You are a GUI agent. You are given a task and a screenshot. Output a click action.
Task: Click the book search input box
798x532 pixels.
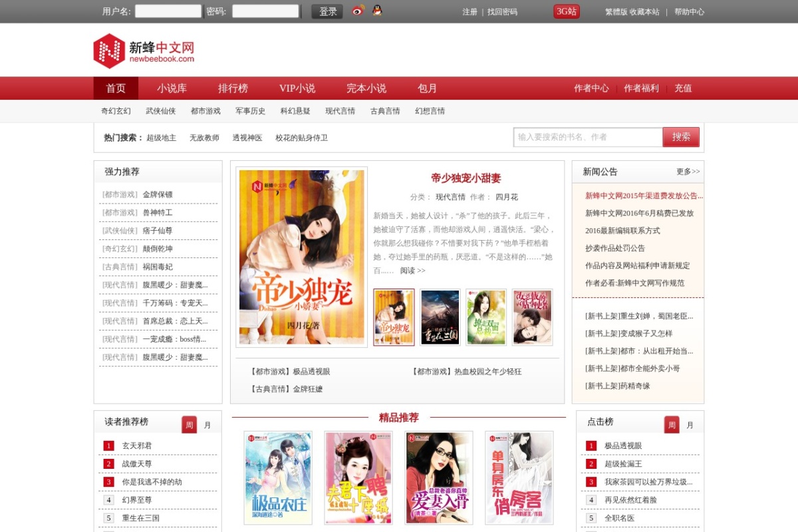[x=588, y=137]
